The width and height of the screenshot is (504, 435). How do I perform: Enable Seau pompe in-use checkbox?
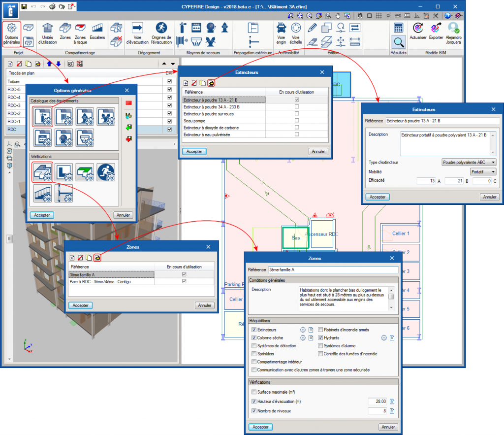[297, 120]
